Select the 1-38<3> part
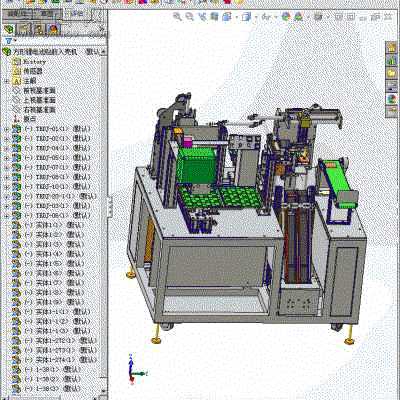 tap(47, 389)
